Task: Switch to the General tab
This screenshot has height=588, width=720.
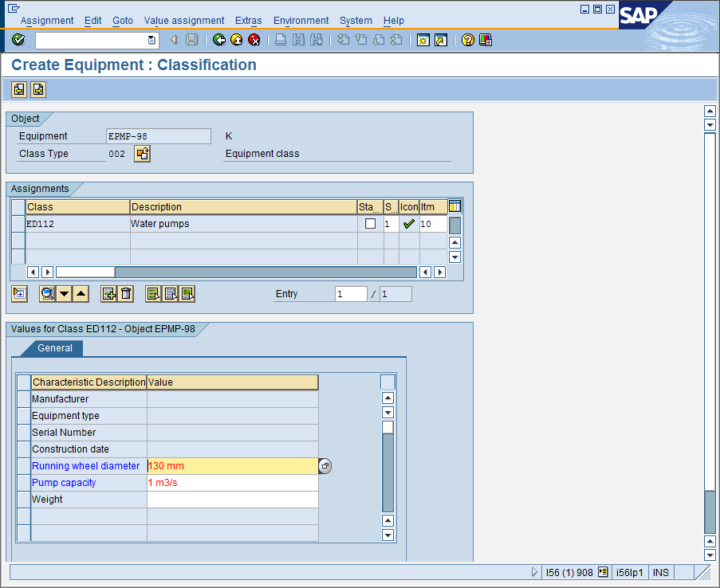Action: point(55,348)
